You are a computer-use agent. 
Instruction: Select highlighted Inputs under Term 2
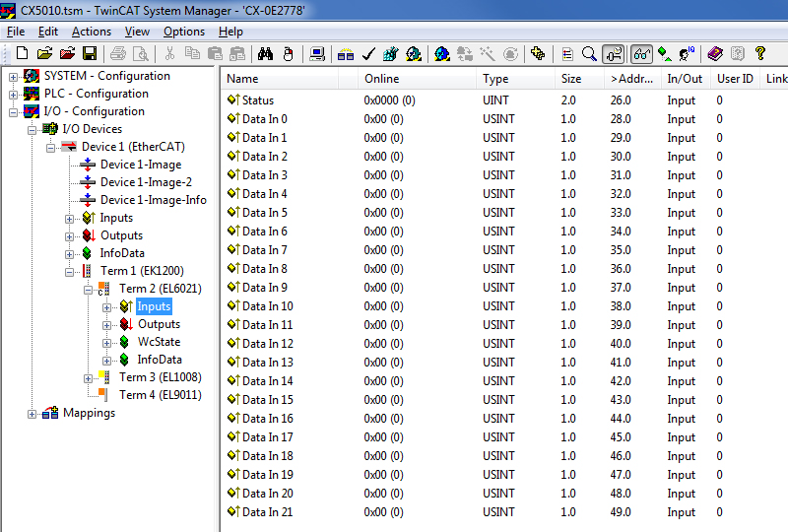click(x=154, y=306)
